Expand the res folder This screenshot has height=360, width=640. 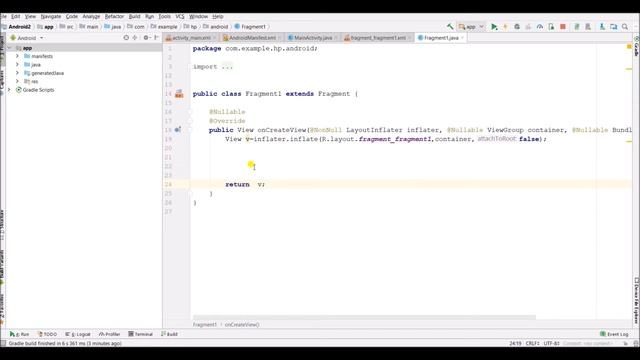(x=18, y=81)
